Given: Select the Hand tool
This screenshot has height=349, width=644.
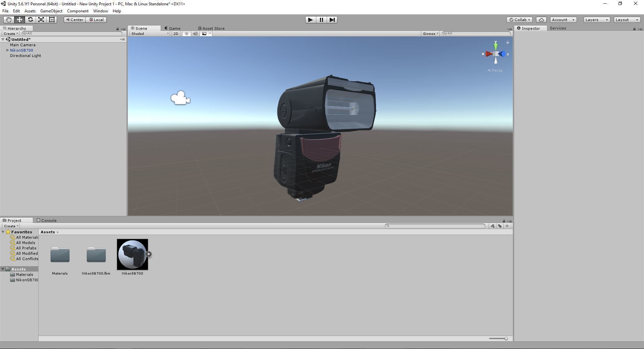Looking at the screenshot, I should [9, 20].
